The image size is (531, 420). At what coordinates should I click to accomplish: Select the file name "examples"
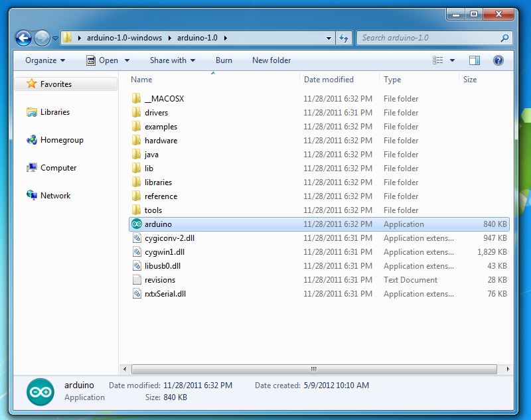[161, 127]
